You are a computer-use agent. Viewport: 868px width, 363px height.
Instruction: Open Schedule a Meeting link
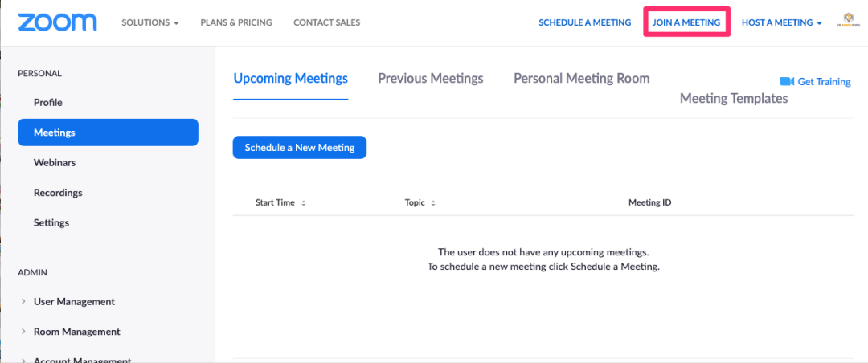(584, 22)
